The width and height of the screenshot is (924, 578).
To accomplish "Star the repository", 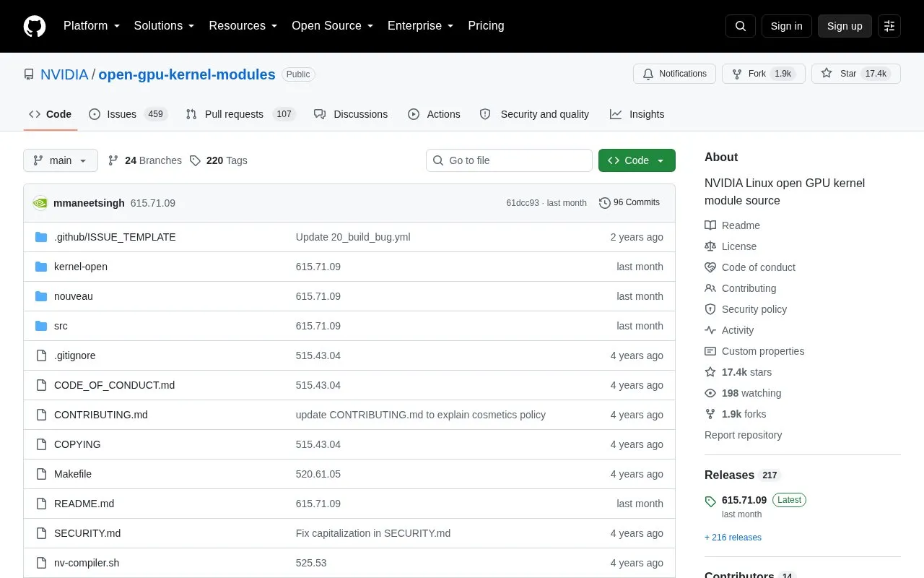I will [x=856, y=74].
